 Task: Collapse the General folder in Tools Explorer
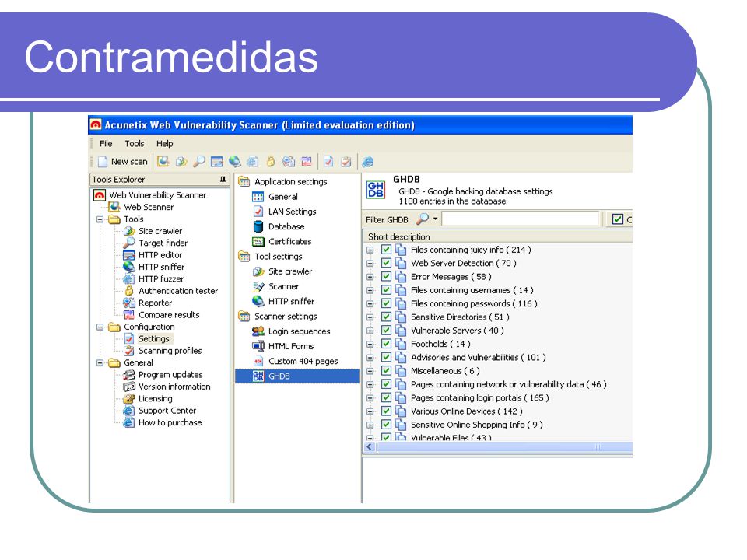pos(100,363)
